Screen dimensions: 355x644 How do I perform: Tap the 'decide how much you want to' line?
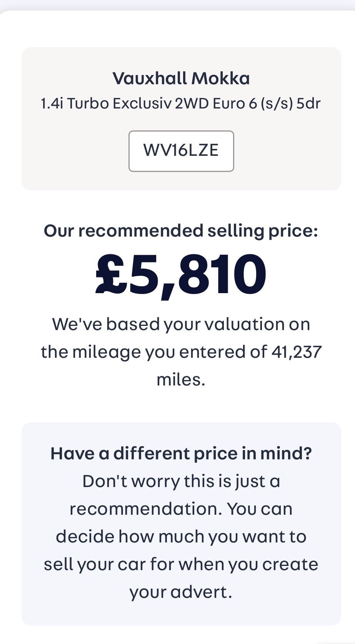[181, 537]
